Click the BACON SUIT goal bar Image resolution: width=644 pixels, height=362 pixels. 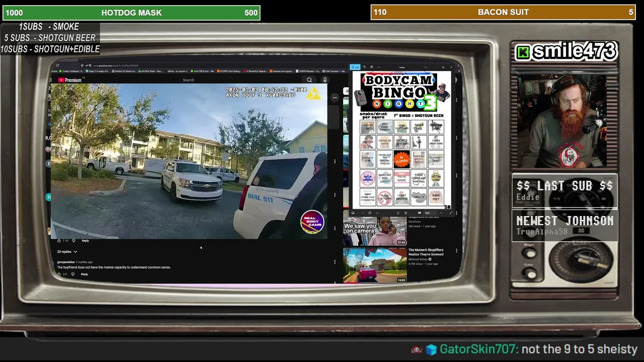point(503,12)
